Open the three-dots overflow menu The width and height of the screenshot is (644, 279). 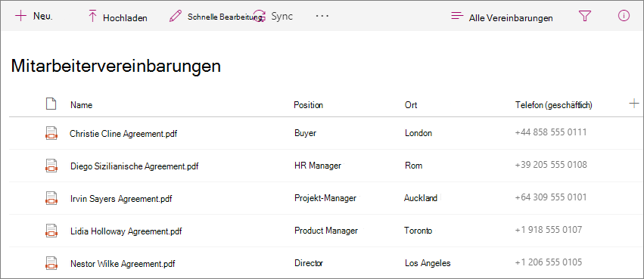coord(322,16)
